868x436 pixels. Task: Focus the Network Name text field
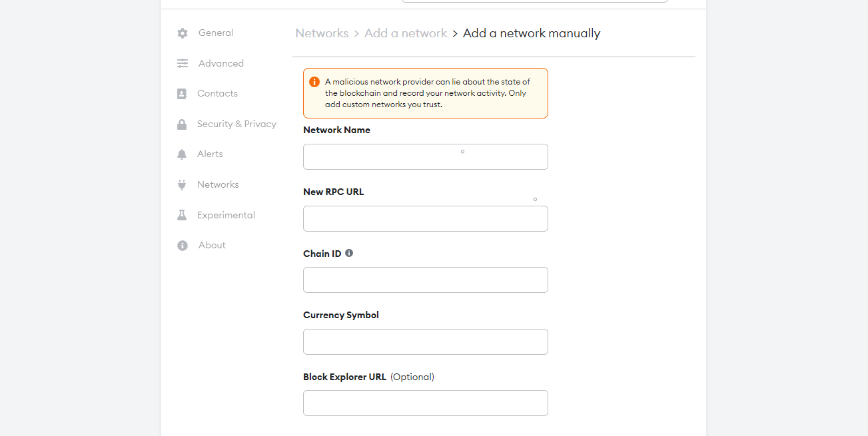click(x=425, y=157)
